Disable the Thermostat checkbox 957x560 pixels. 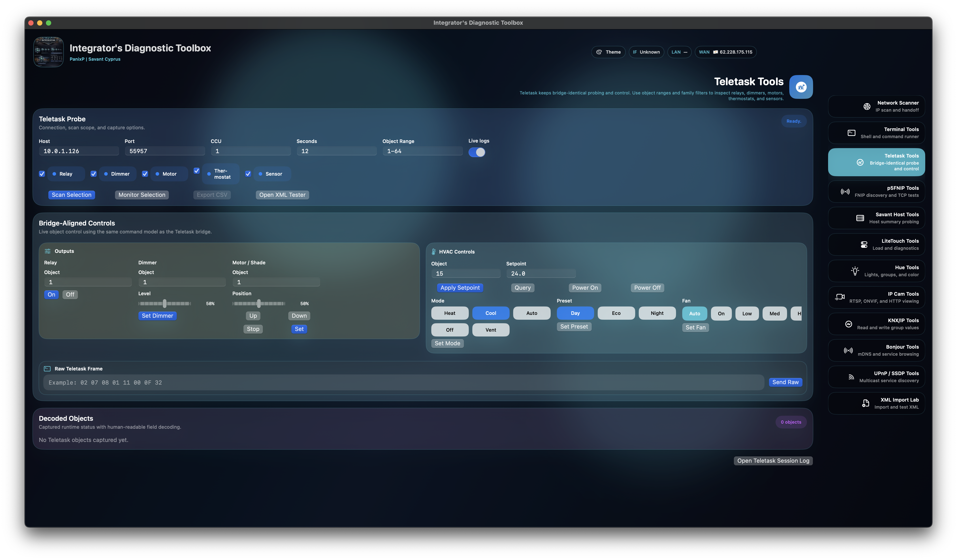coord(197,171)
